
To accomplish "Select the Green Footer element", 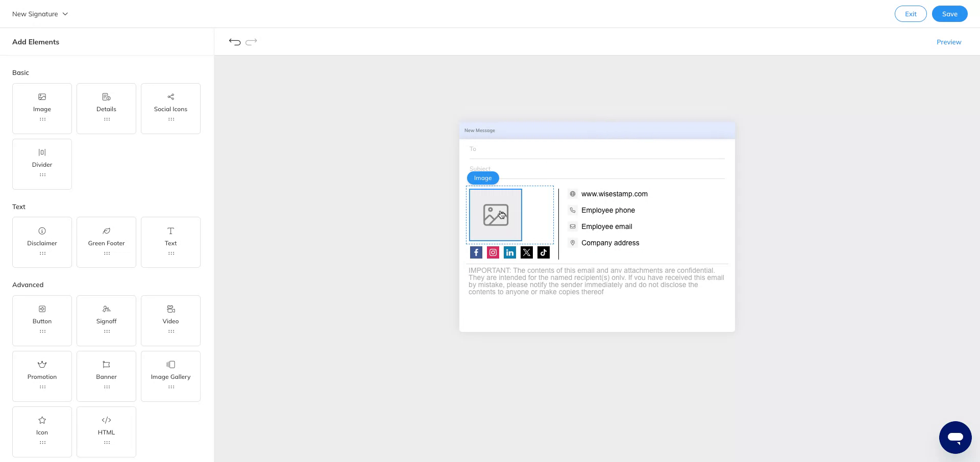I will [106, 242].
